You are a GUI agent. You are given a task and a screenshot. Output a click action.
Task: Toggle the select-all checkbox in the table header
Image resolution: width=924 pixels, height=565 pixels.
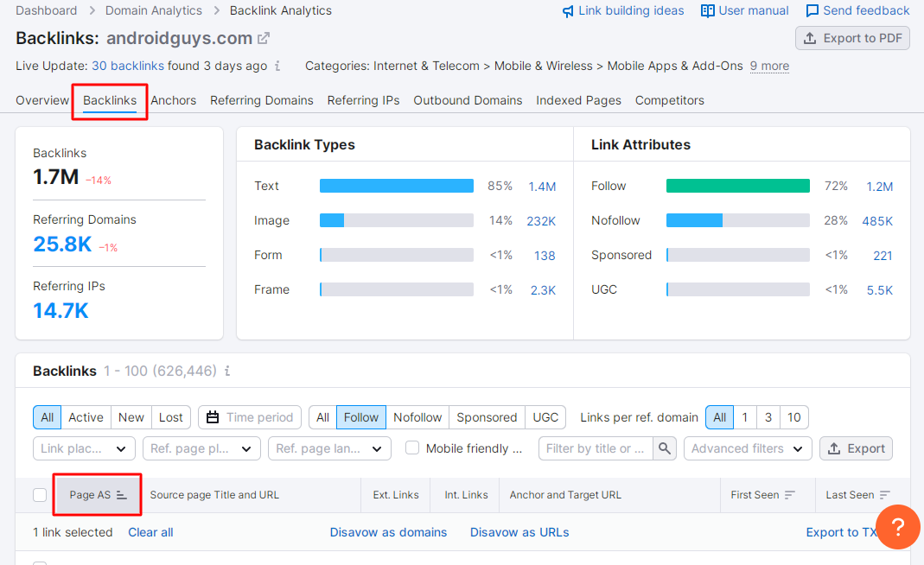[40, 495]
